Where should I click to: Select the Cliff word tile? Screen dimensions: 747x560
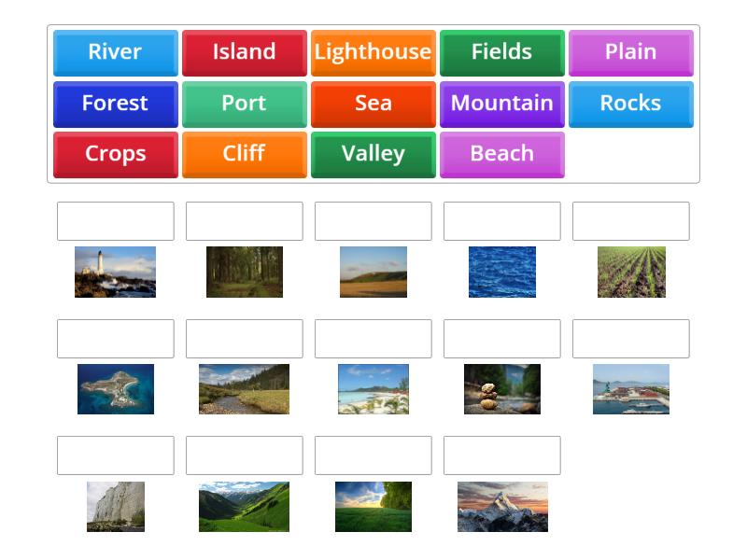click(244, 154)
